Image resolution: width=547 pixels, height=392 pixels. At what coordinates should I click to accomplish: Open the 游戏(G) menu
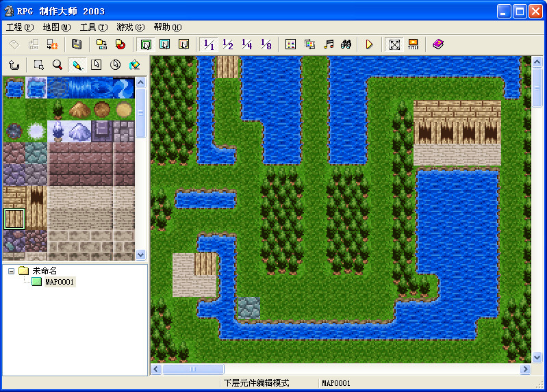click(131, 27)
